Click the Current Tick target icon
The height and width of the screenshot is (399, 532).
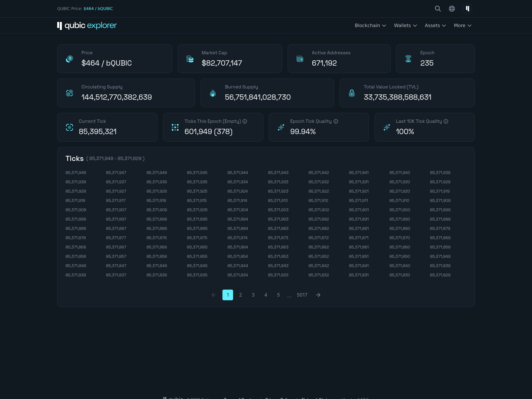pyautogui.click(x=70, y=127)
